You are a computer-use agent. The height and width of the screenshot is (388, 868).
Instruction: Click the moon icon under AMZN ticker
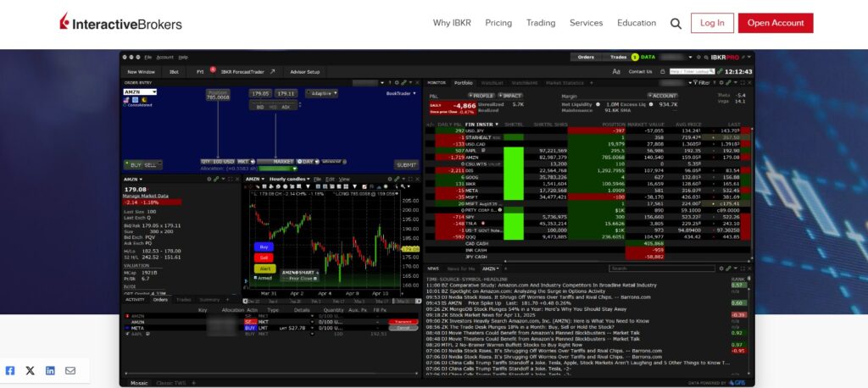point(143,100)
